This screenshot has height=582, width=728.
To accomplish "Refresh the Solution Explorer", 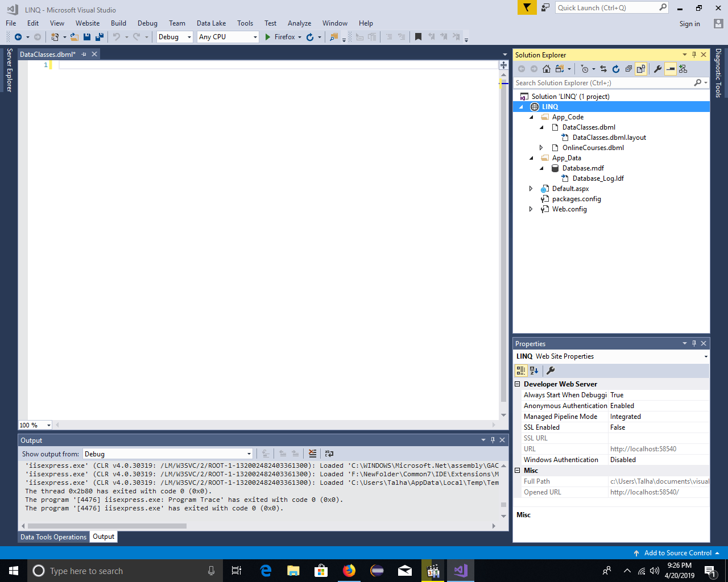I will coord(616,69).
